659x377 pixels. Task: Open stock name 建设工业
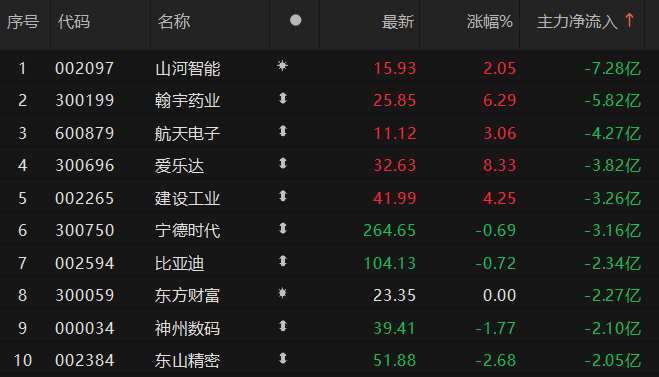point(187,198)
